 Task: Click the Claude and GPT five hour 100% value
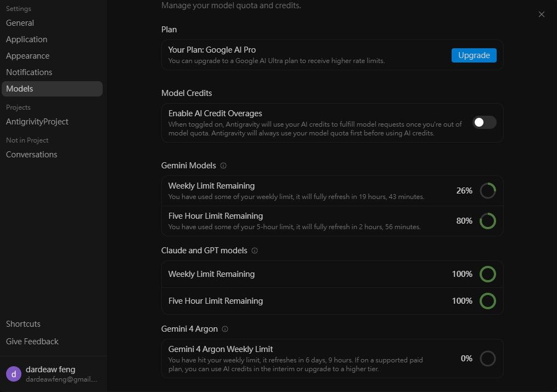coord(462,301)
